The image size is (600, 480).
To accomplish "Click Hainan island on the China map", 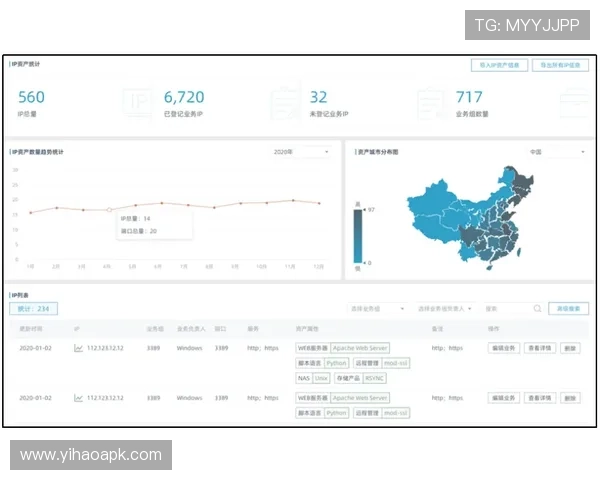I will (490, 268).
